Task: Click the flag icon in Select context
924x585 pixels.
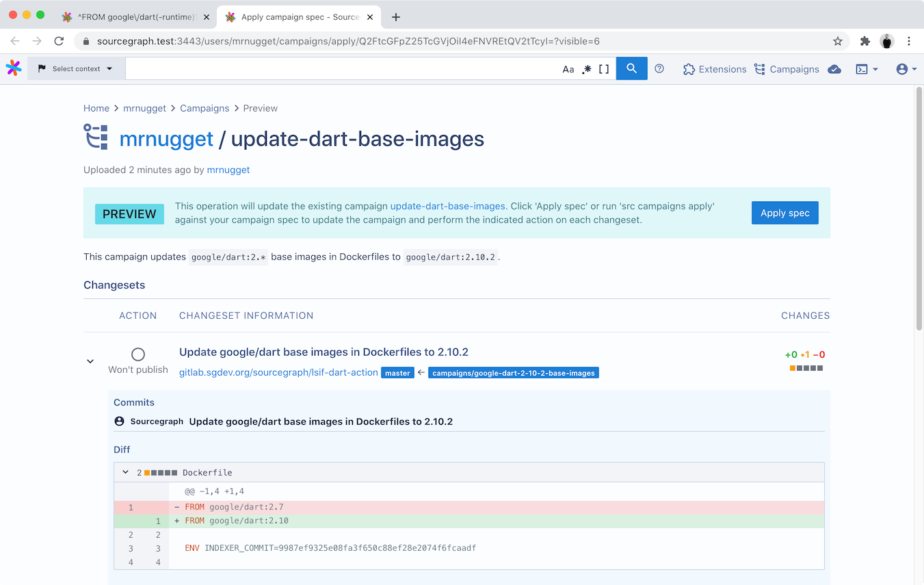Action: tap(42, 68)
